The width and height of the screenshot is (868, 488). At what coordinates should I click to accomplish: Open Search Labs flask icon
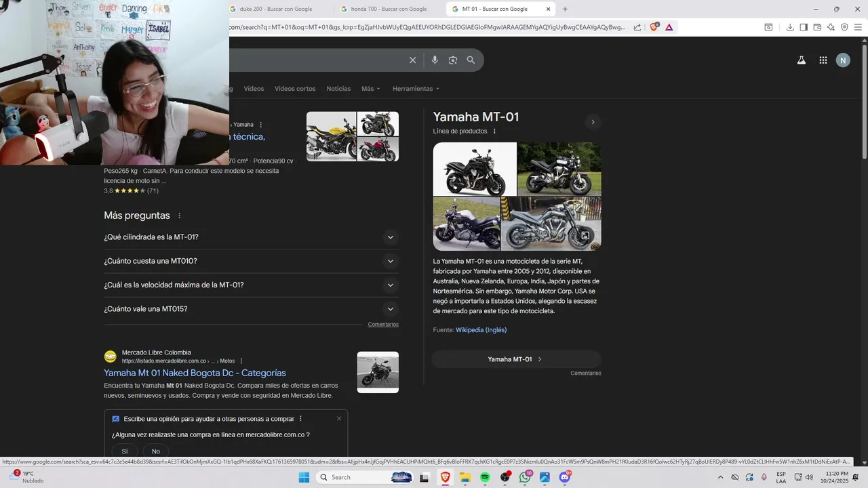point(801,60)
